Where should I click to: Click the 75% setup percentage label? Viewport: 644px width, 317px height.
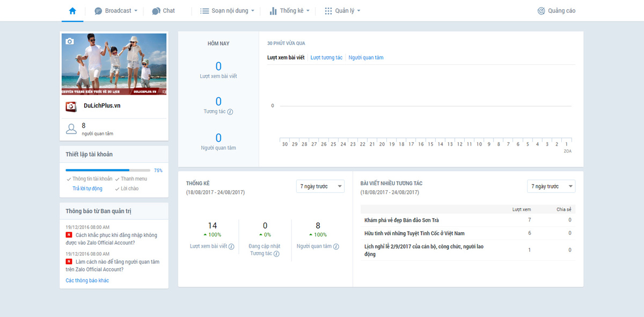[158, 170]
